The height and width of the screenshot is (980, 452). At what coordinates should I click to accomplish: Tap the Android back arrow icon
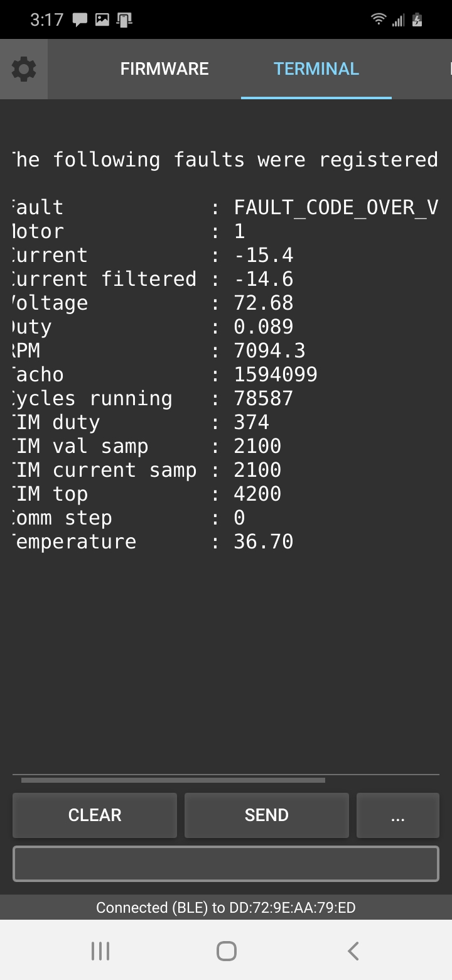pos(353,950)
